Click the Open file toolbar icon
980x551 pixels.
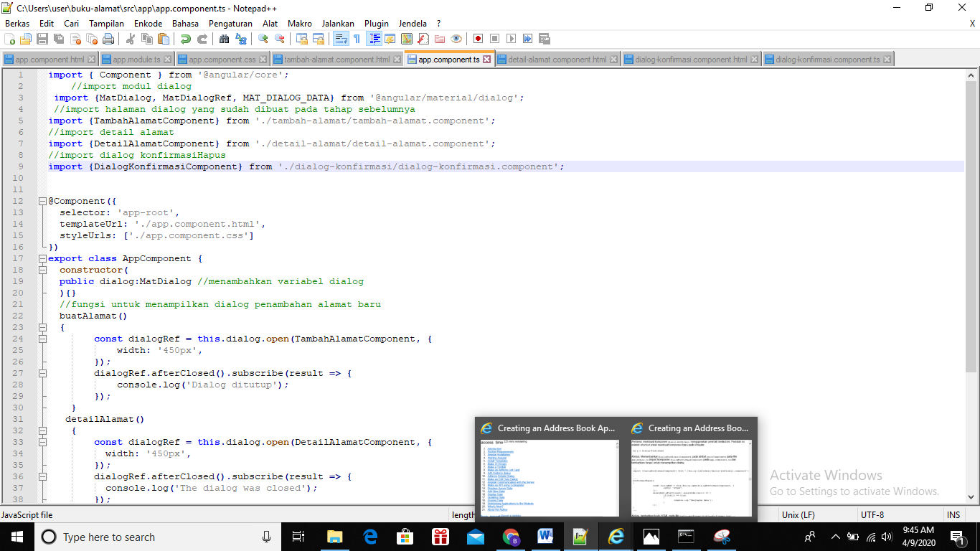[25, 39]
